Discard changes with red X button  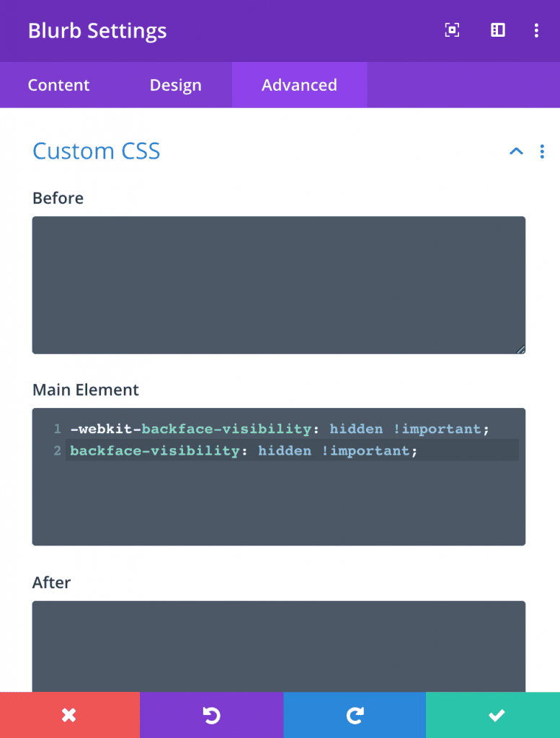click(x=70, y=715)
